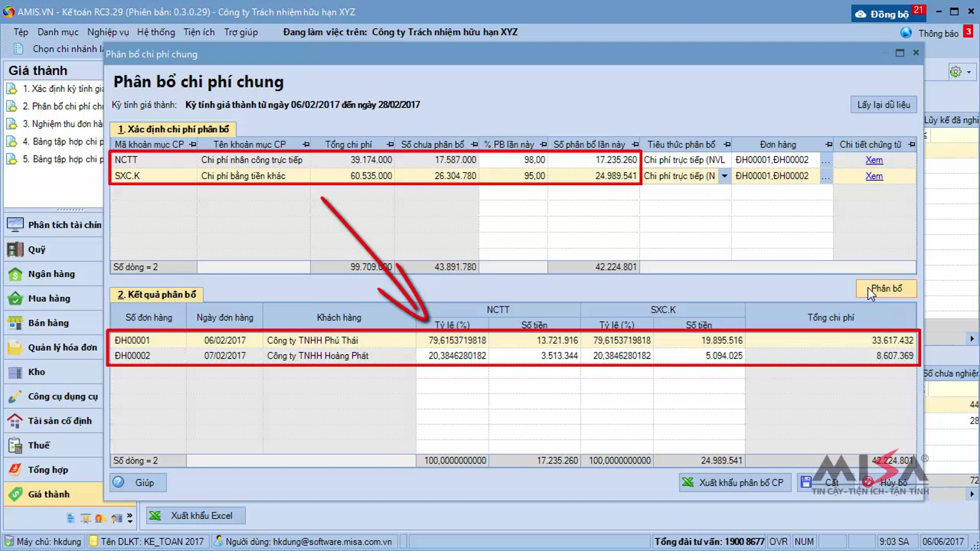The height and width of the screenshot is (551, 980).
Task: Click the Phân bổ button
Action: point(886,289)
